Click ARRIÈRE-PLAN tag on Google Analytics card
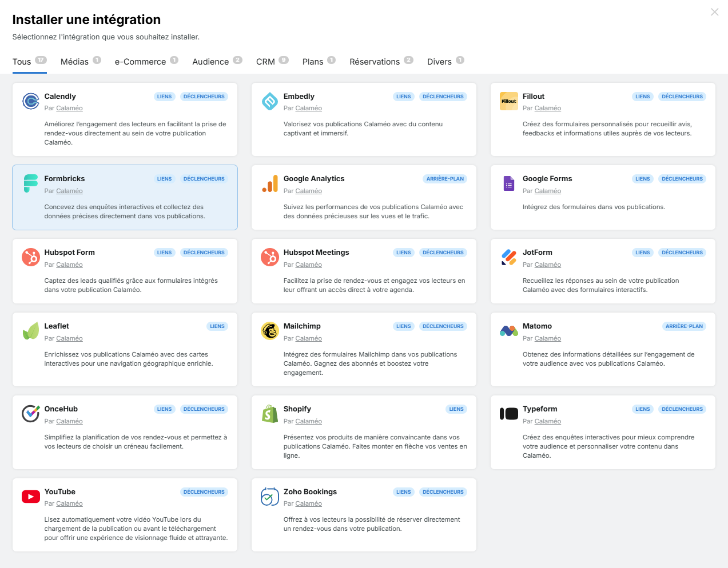Image resolution: width=728 pixels, height=568 pixels. click(x=445, y=179)
